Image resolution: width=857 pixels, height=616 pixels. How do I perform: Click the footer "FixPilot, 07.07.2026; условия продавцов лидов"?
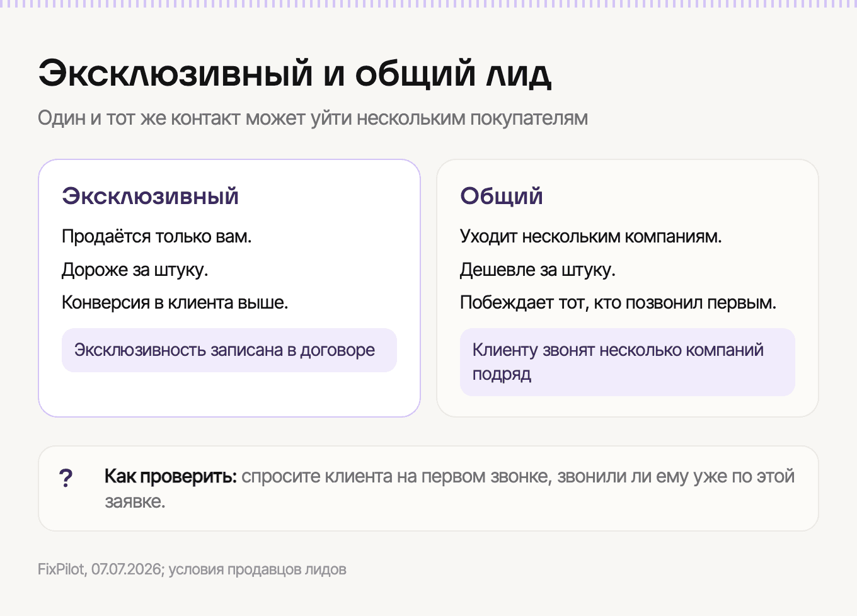point(192,569)
